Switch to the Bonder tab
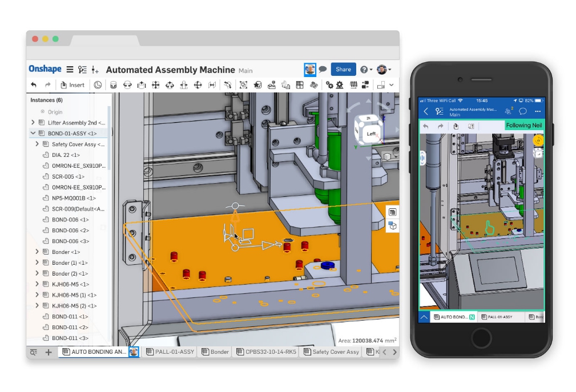The image size is (576, 392). tap(216, 352)
